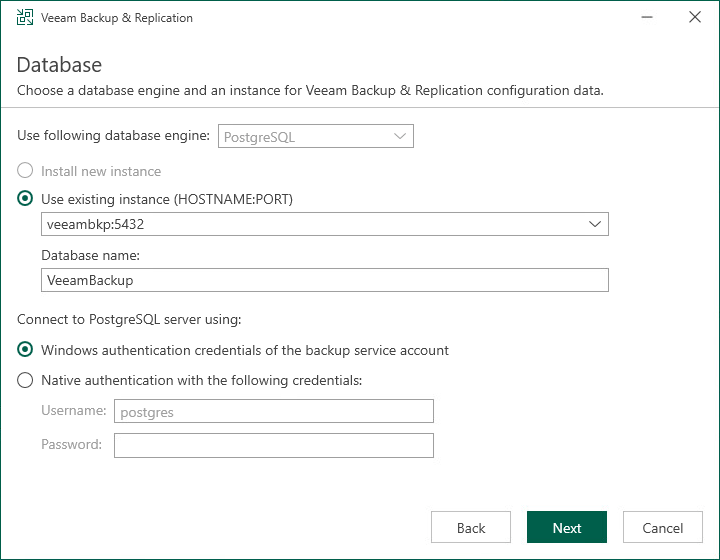Cancel the installation wizard
Image resolution: width=720 pixels, height=560 pixels.
click(662, 528)
